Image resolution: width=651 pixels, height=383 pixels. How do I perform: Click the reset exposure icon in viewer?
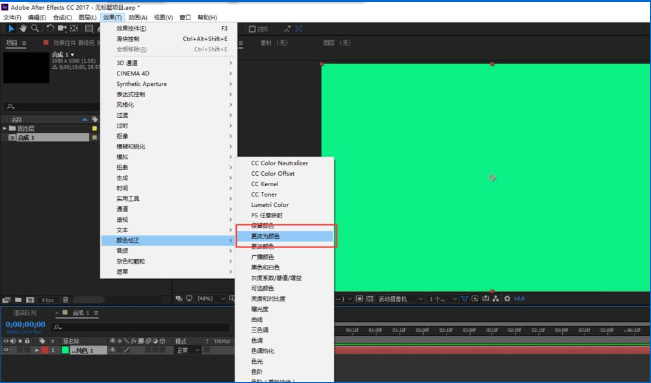click(x=507, y=299)
